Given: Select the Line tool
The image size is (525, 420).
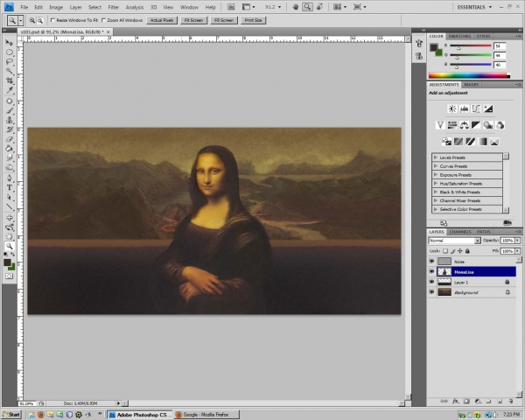Looking at the screenshot, I should coord(9,206).
